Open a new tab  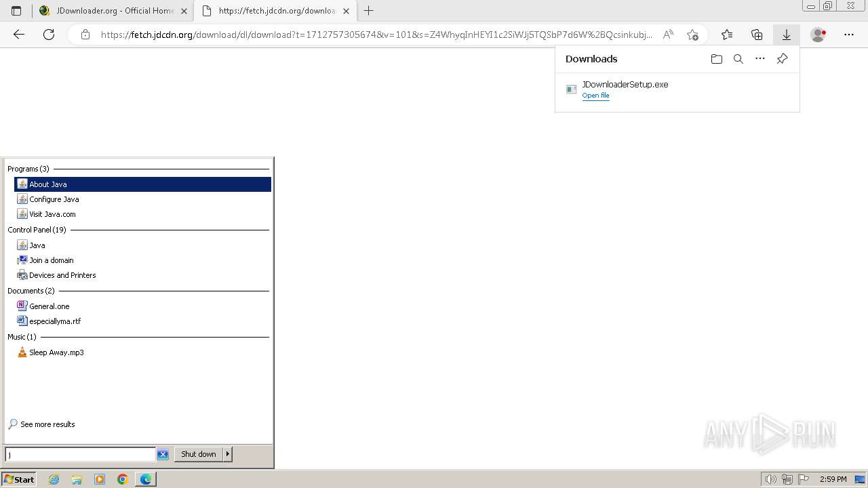point(369,11)
